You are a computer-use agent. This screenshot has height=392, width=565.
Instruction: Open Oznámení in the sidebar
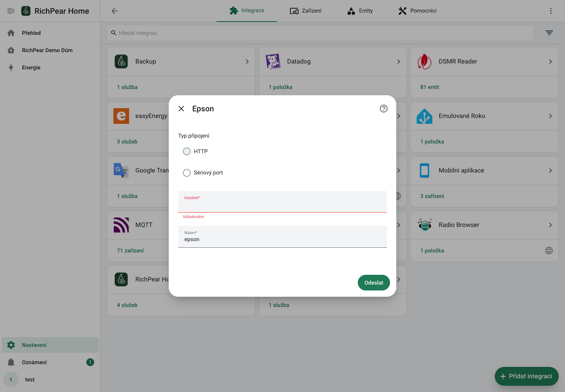(x=50, y=362)
